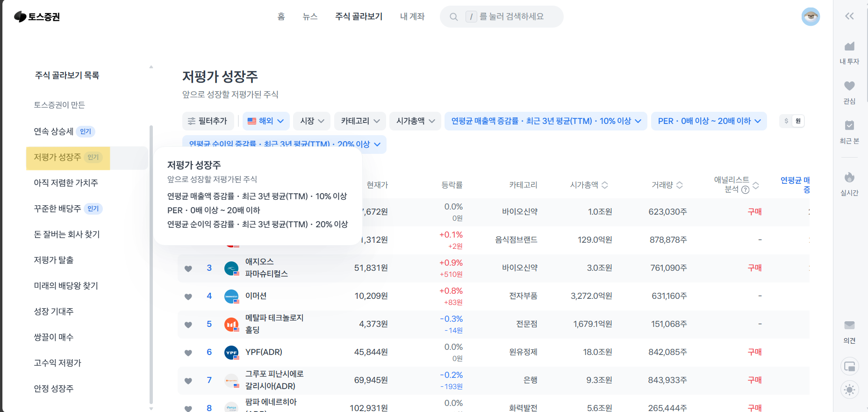Viewport: 868px width, 412px height.
Task: Switch currency display to won (원)
Action: (x=798, y=121)
